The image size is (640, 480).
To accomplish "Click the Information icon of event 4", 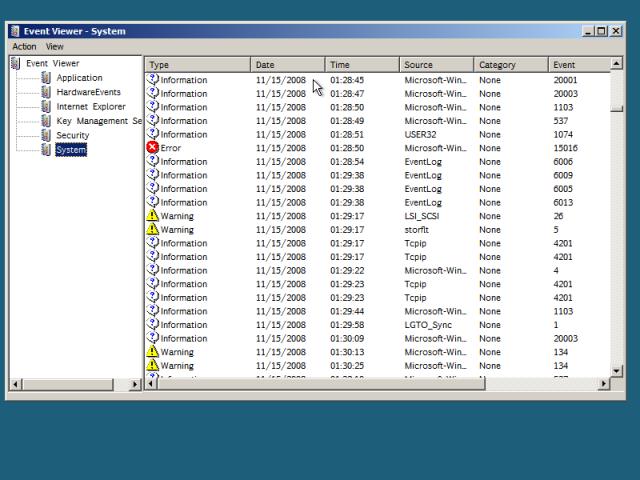I will [x=153, y=269].
